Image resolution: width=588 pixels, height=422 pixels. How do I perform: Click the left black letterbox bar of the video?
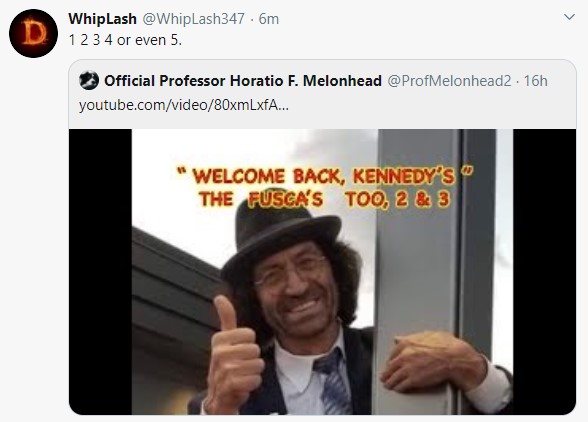[100, 272]
